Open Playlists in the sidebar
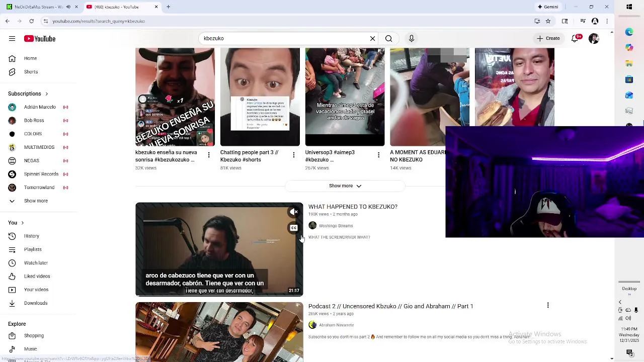644x362 pixels. point(33,249)
